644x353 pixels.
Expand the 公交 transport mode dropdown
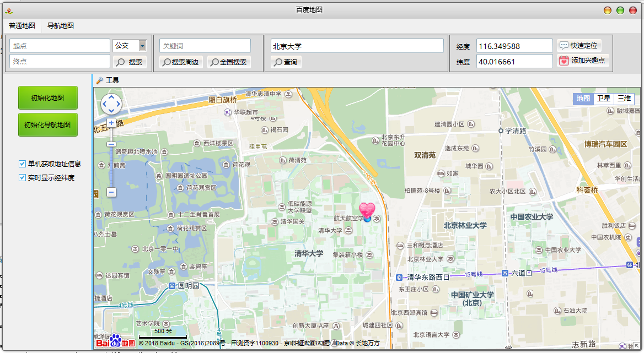142,46
